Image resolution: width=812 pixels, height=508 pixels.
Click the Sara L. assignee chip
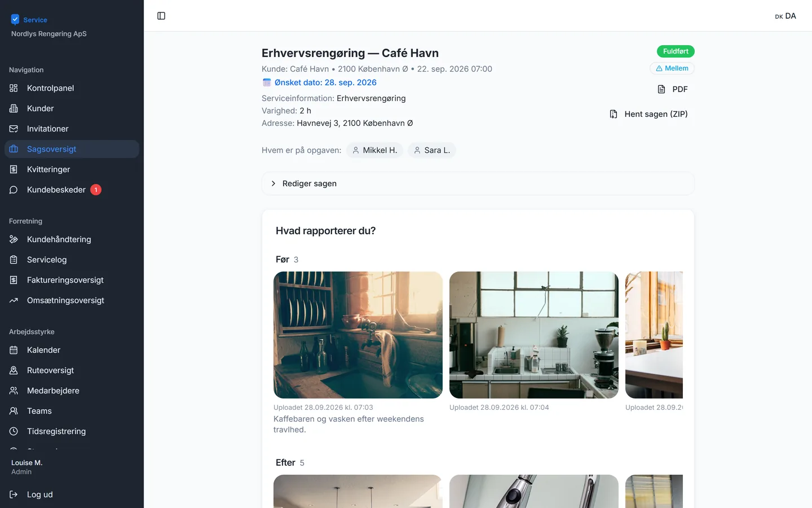coord(431,150)
